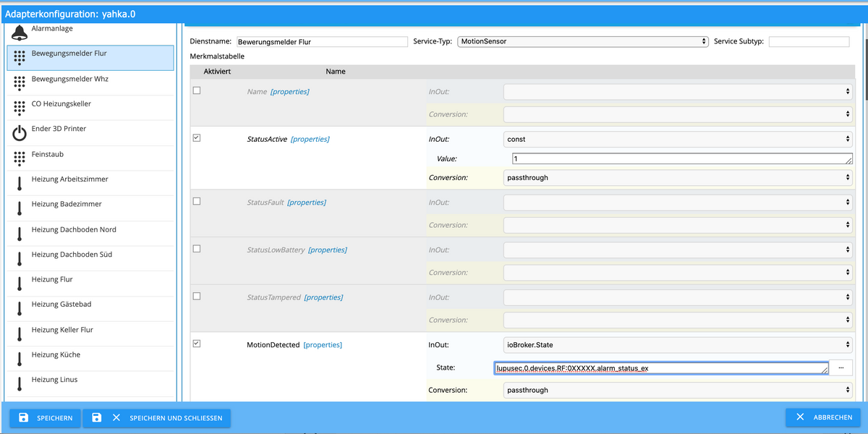
Task: Click the power icon for Ender 3D Printer
Action: pyautogui.click(x=20, y=133)
